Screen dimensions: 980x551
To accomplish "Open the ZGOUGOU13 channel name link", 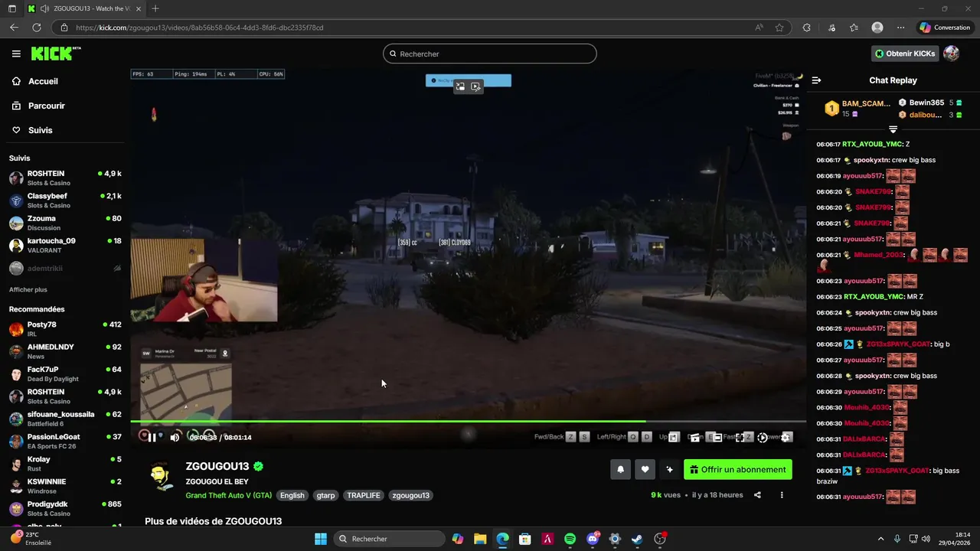I will [x=217, y=466].
